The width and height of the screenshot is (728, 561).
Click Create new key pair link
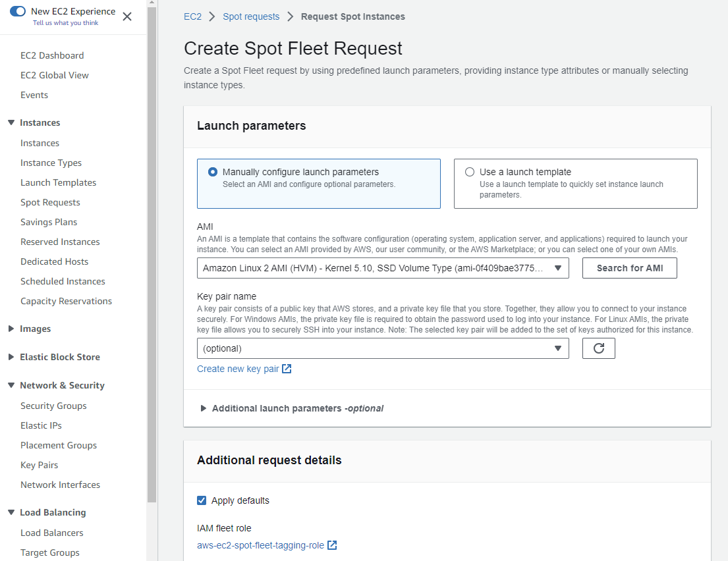[244, 369]
